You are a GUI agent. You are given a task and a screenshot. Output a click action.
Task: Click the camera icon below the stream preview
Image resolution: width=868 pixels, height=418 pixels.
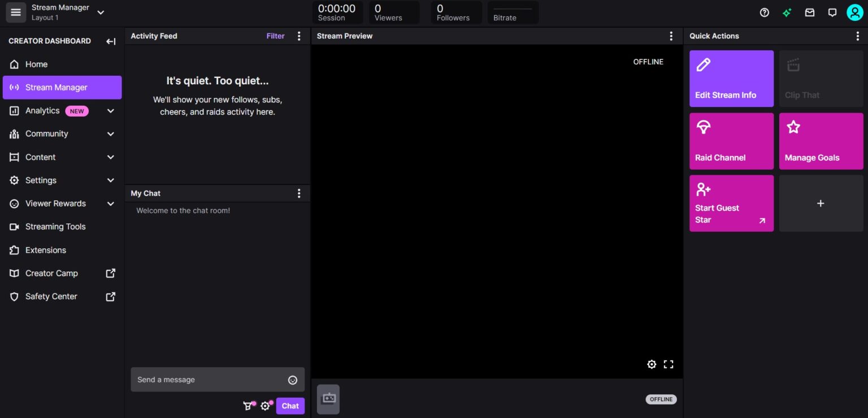pyautogui.click(x=328, y=399)
